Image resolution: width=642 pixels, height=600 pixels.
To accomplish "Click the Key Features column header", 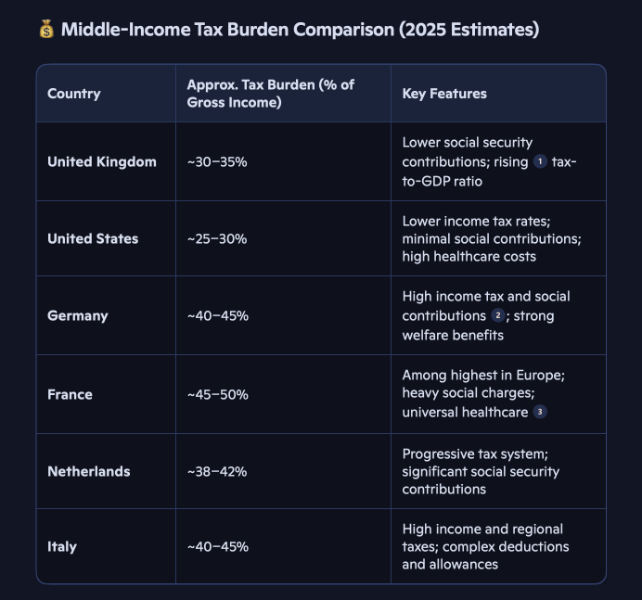I will 444,94.
